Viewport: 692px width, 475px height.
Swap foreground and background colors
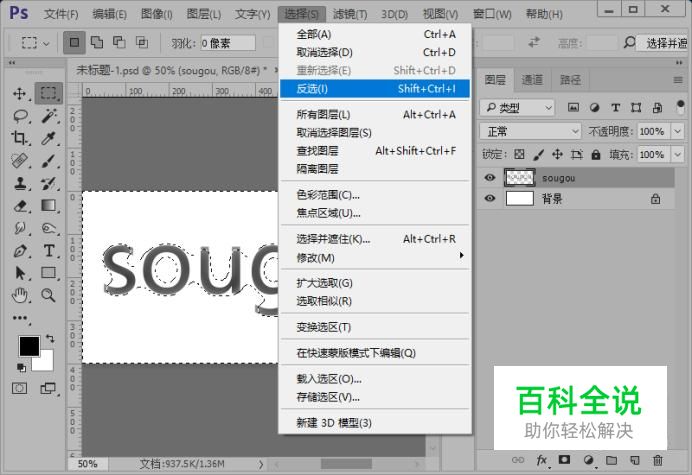[x=50, y=339]
